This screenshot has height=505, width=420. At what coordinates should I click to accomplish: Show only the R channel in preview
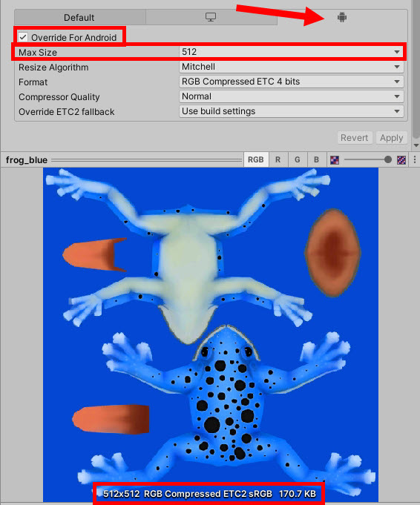278,159
